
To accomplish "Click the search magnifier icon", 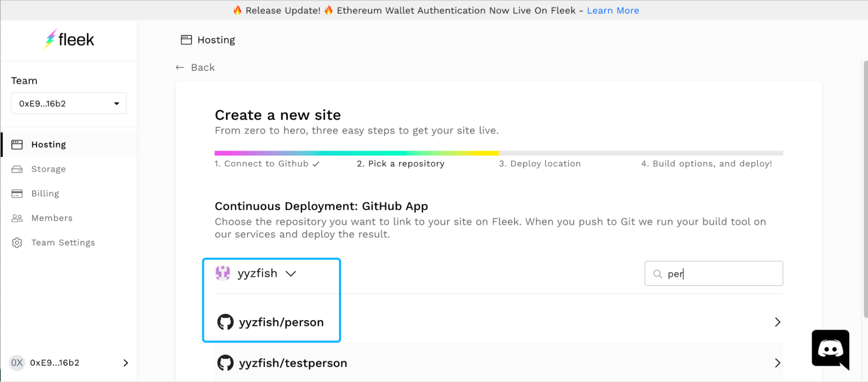I will click(x=657, y=274).
